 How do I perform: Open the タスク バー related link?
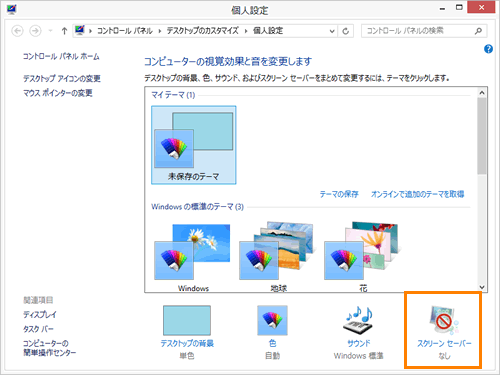(38, 329)
